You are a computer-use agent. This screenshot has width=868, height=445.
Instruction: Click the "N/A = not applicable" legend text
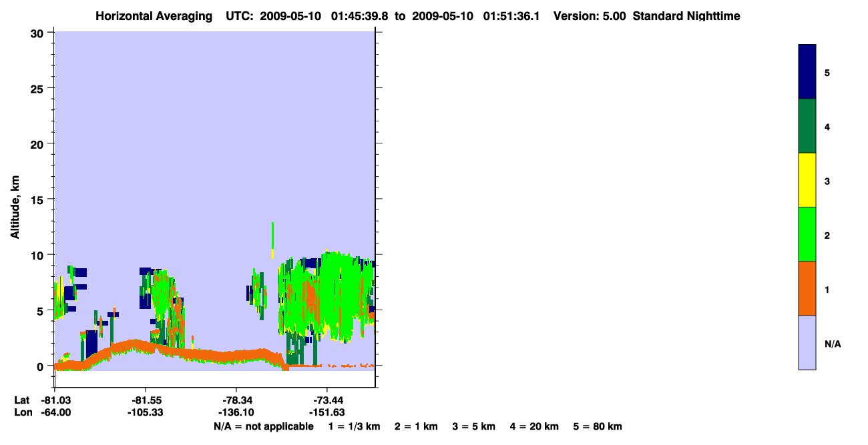[263, 426]
